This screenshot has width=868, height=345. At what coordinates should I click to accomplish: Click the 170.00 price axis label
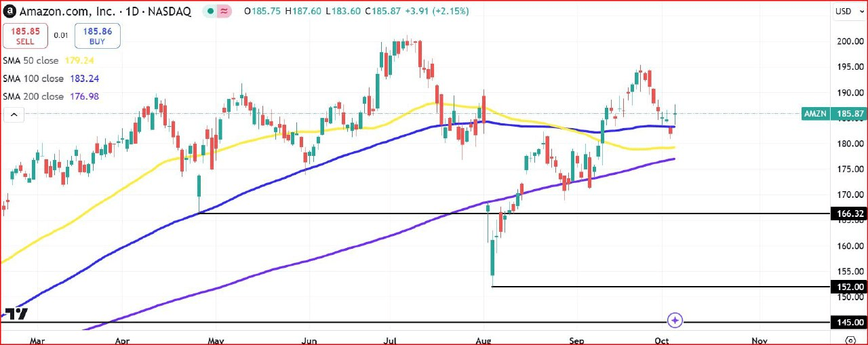850,195
